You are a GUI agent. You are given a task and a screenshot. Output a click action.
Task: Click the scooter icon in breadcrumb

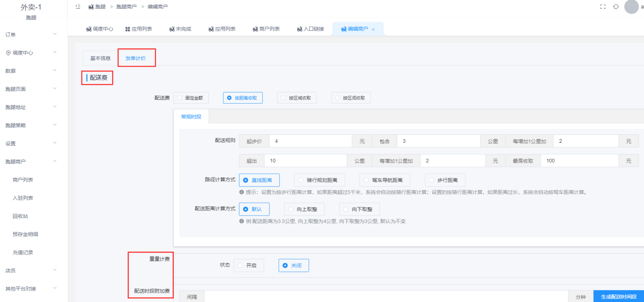91,7
